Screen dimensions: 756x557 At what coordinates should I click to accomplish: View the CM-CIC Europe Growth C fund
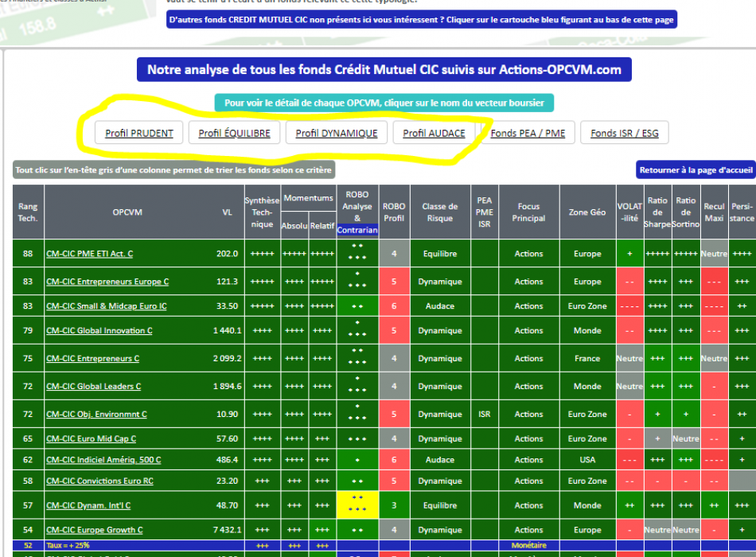[95, 530]
